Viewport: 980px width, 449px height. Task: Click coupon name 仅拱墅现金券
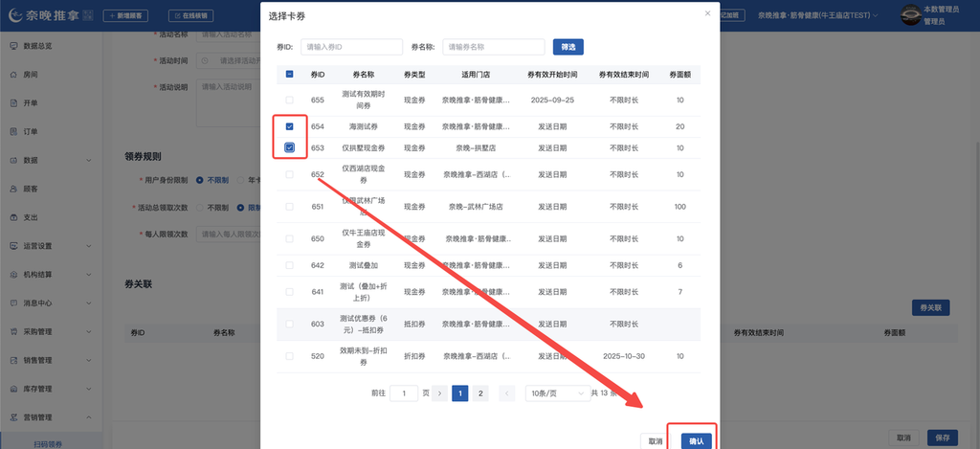[363, 148]
